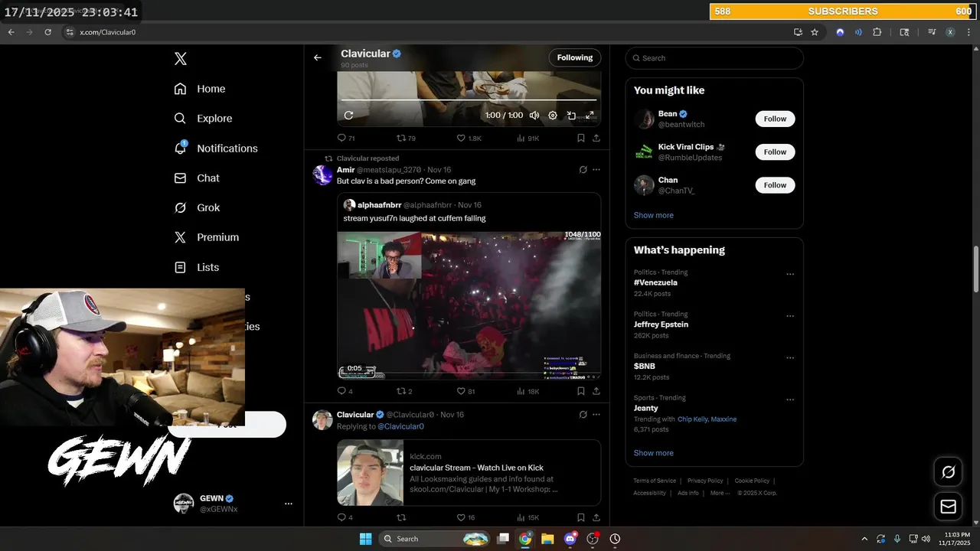This screenshot has height=551, width=980.
Task: Open Chat in the sidebar
Action: click(197, 178)
